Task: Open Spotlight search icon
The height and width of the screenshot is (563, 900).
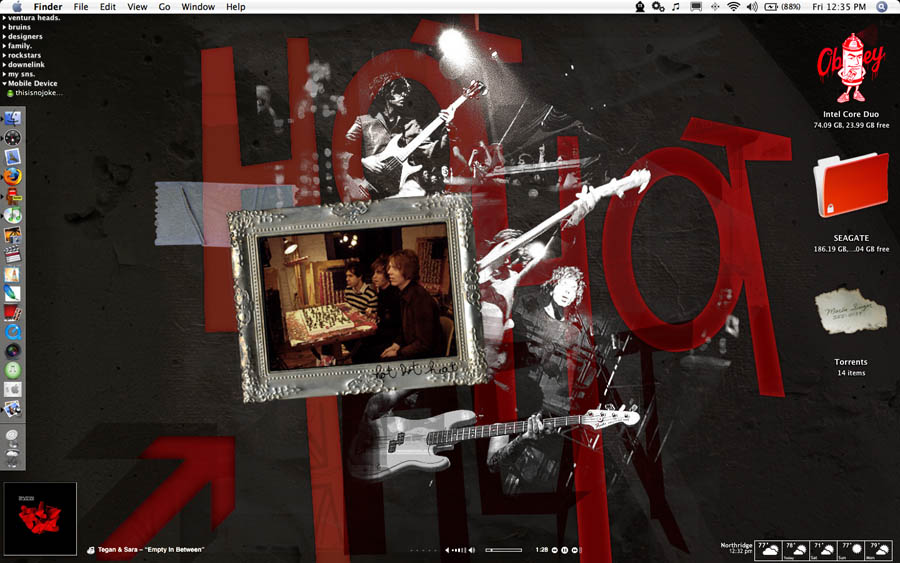Action: tap(882, 7)
